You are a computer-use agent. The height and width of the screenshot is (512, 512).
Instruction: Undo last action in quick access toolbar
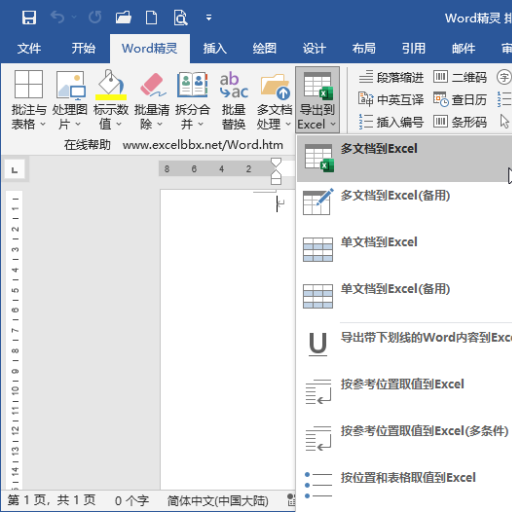58,17
